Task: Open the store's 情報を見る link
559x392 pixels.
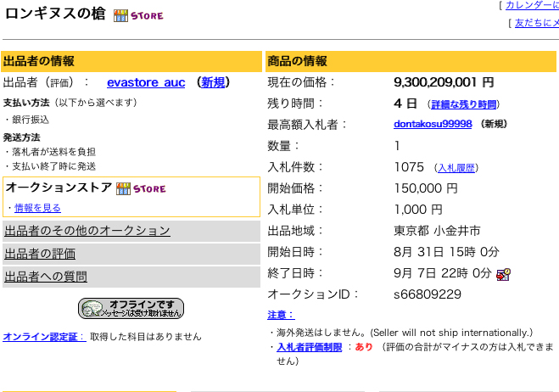Action: coord(37,208)
